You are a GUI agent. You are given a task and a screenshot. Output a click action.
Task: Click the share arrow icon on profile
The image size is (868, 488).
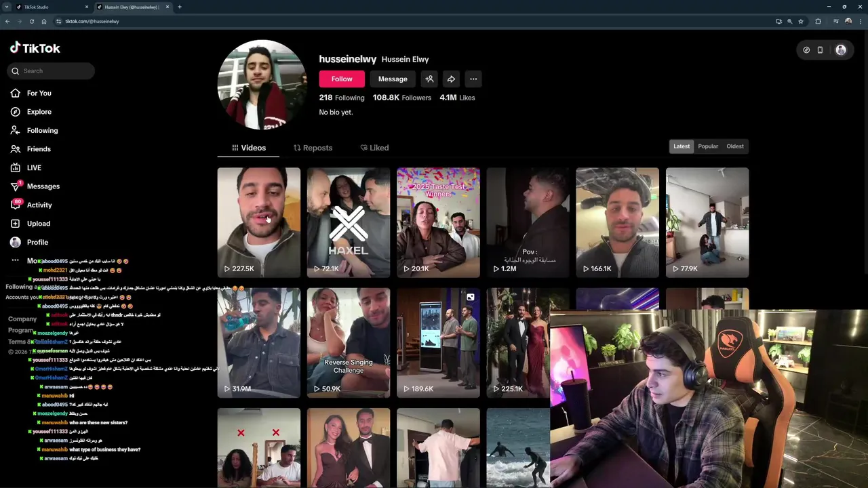(x=451, y=79)
